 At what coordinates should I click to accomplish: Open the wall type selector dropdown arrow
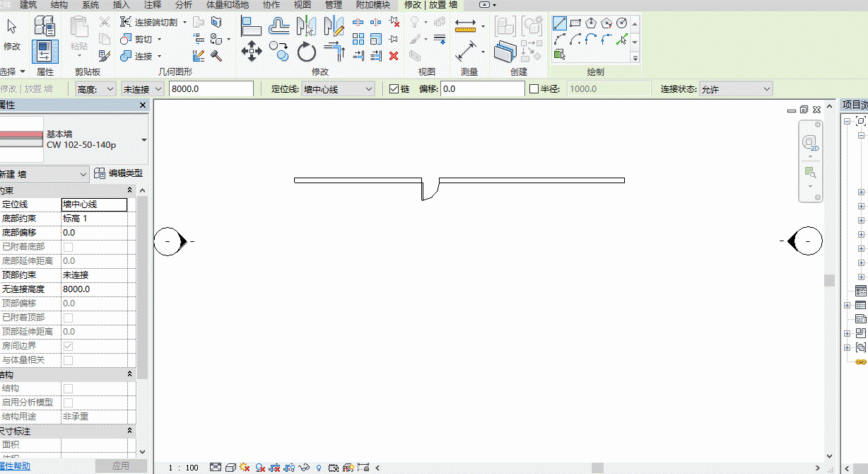click(x=144, y=140)
